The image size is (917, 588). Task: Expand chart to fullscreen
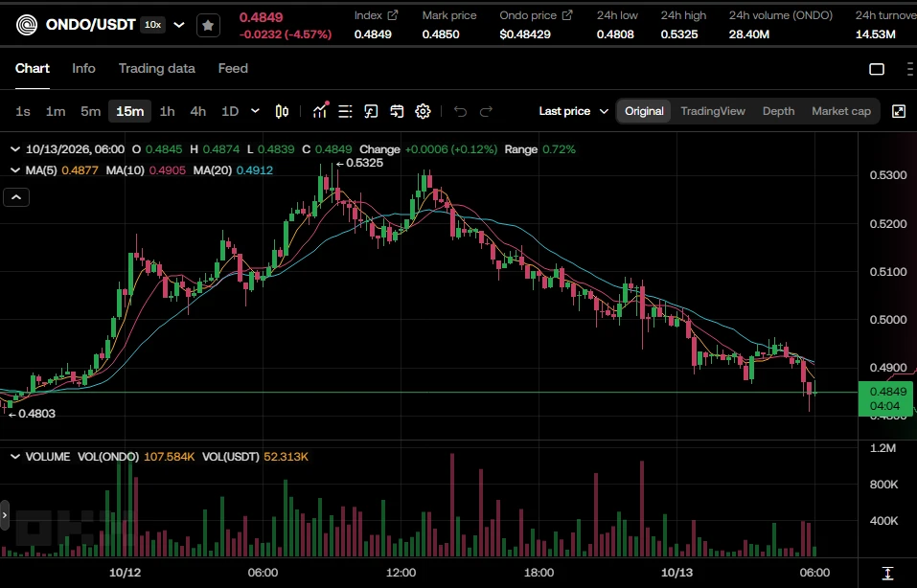pos(899,111)
